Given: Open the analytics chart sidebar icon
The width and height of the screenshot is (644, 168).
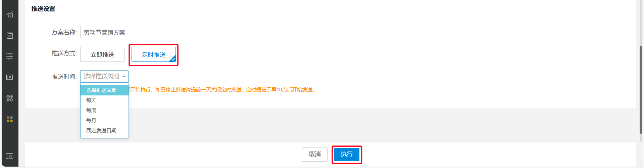Looking at the screenshot, I should [10, 14].
